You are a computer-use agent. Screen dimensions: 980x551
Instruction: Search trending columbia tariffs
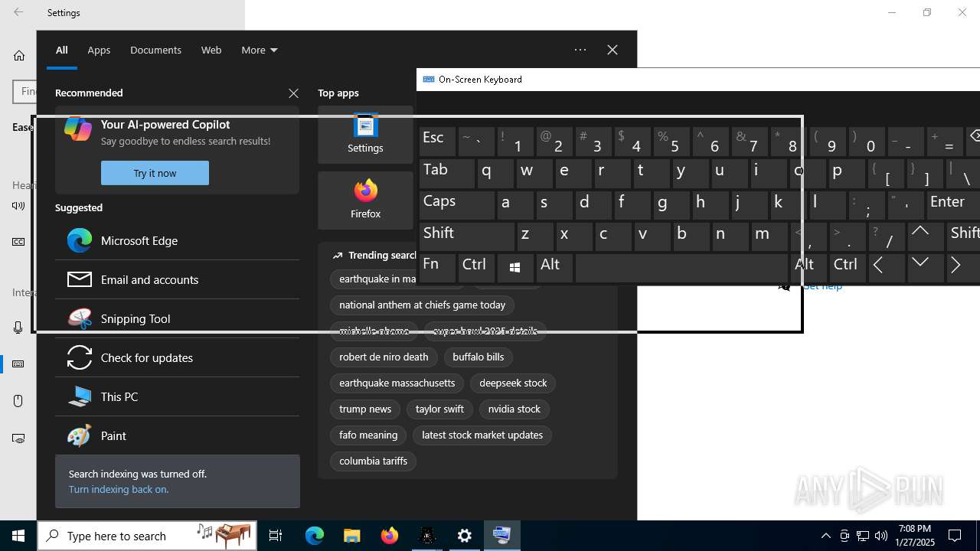(x=373, y=461)
